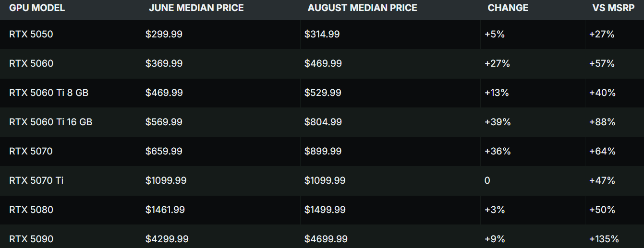644x248 pixels.
Task: Select the RTX 5090 row label
Action: coord(31,239)
